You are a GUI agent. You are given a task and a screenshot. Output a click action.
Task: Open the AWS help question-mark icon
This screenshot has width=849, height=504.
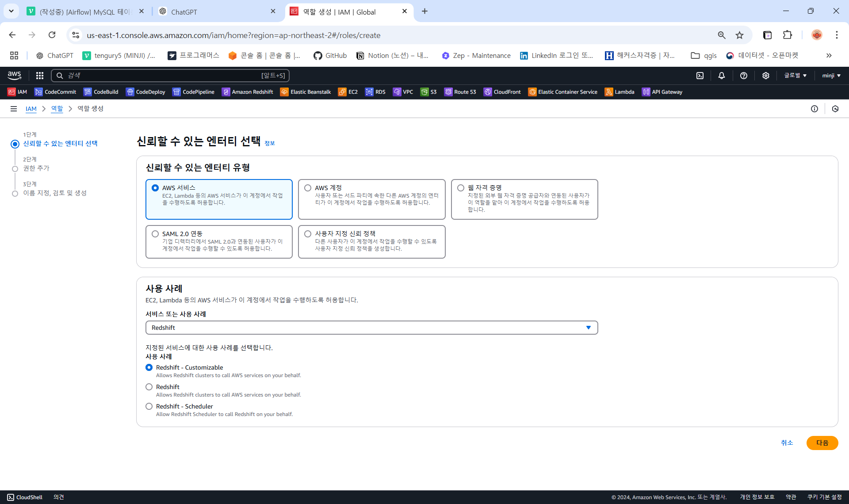pyautogui.click(x=744, y=76)
